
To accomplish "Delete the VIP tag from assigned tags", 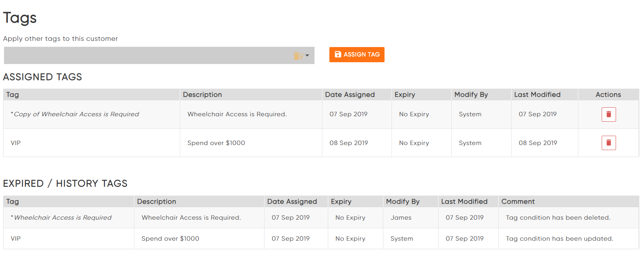I will [x=609, y=142].
